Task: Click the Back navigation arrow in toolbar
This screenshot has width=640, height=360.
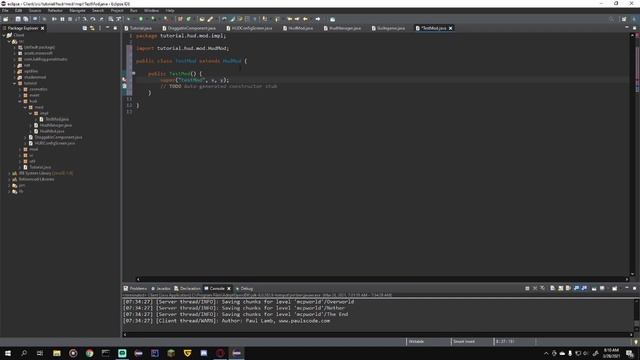Action: pos(305,19)
